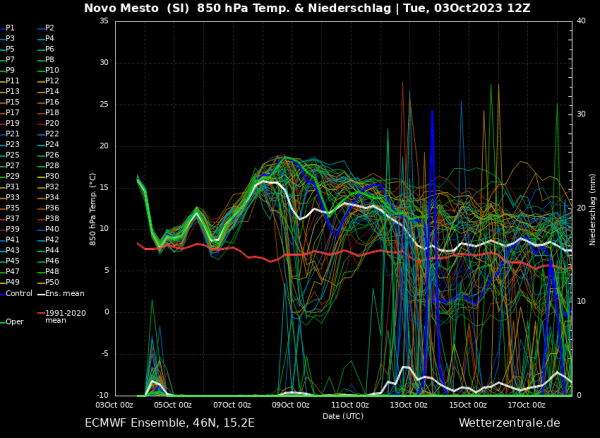Click the 07Oct 00z date label
This screenshot has width=600, height=438.
pos(232,405)
